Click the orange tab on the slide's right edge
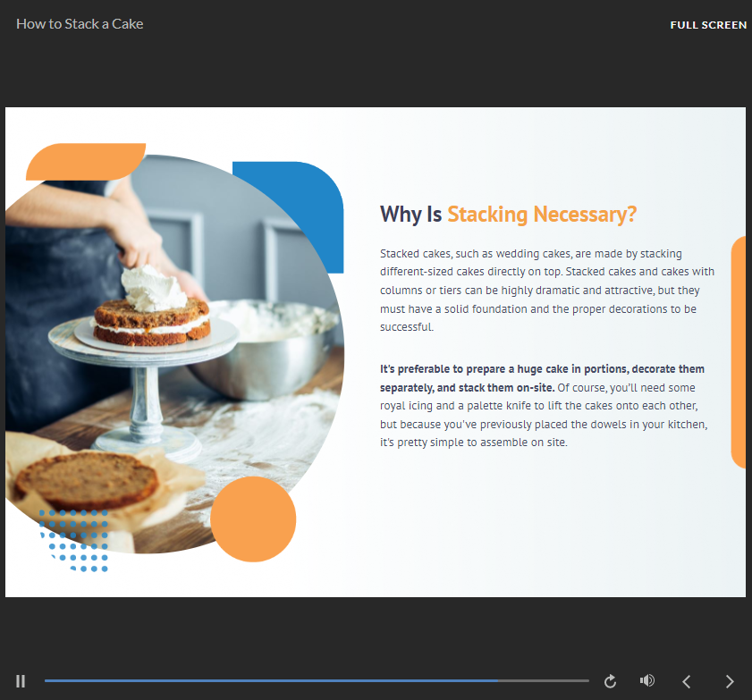This screenshot has width=752, height=700. (739, 352)
